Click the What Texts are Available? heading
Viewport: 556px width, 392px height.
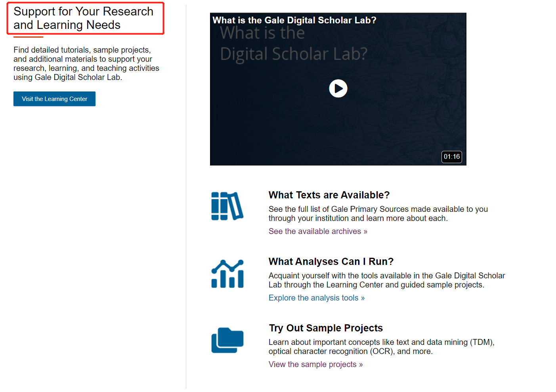pos(329,195)
